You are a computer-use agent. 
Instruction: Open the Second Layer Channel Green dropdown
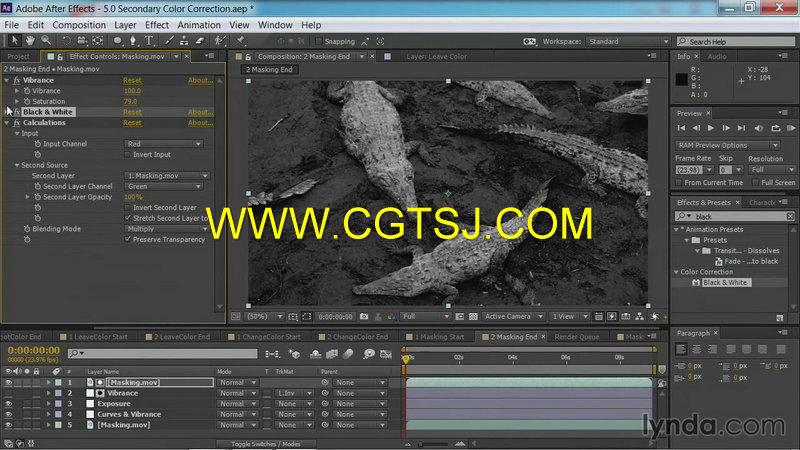[163, 186]
